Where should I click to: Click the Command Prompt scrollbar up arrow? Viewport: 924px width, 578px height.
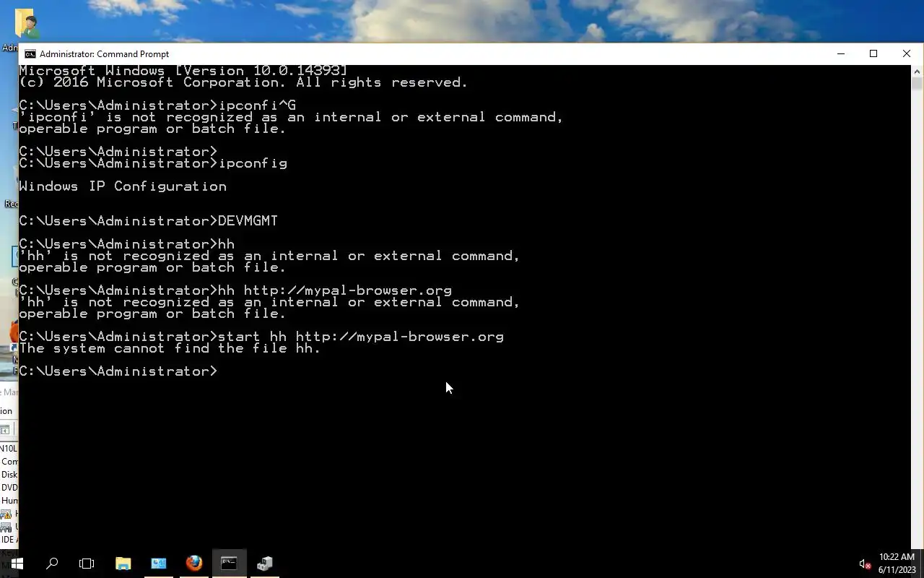918,71
